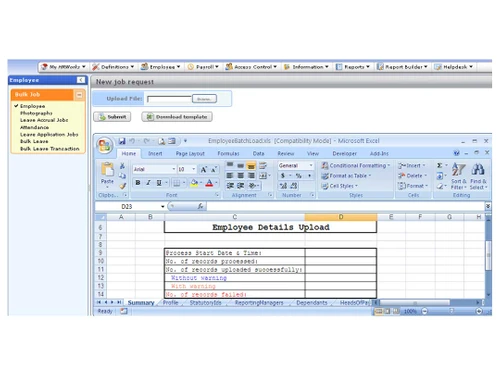
Task: Increase font size with Grow Font
Action: pos(203,169)
